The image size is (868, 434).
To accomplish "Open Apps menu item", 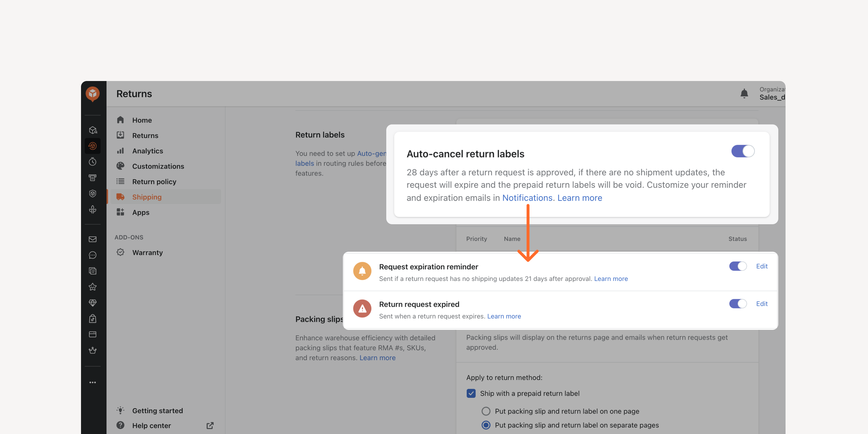I will (165, 212).
